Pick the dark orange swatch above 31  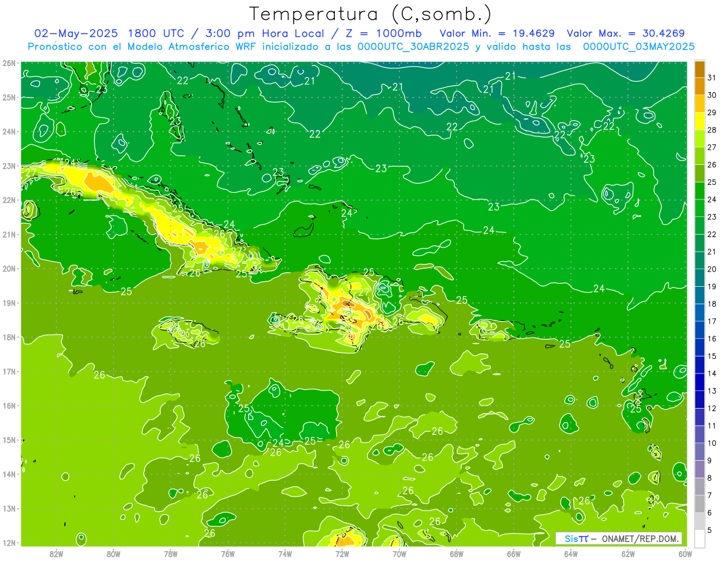click(x=700, y=69)
